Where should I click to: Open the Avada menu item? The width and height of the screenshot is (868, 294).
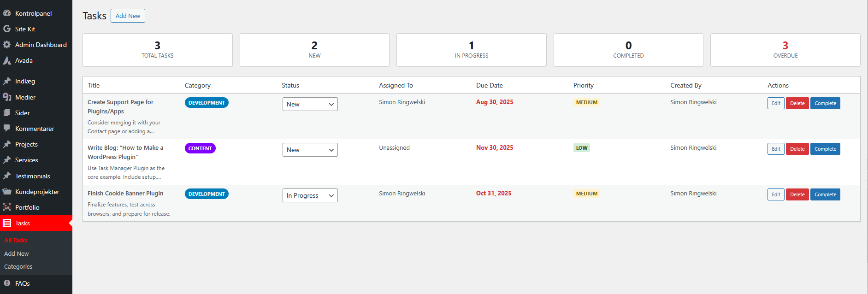coord(36,60)
